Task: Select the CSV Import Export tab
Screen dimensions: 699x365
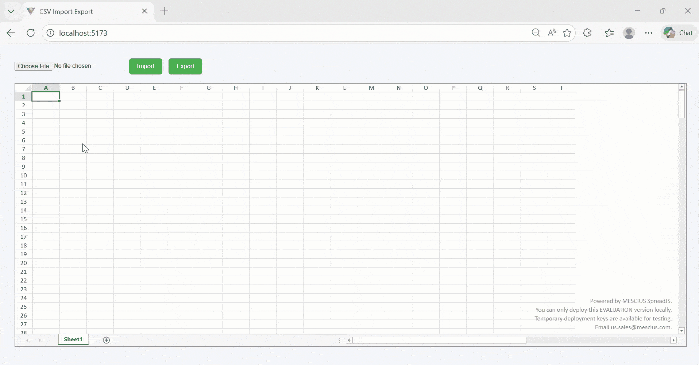Action: point(87,12)
